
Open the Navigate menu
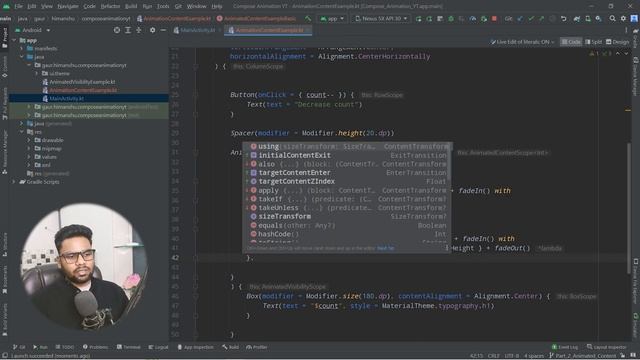68,6
